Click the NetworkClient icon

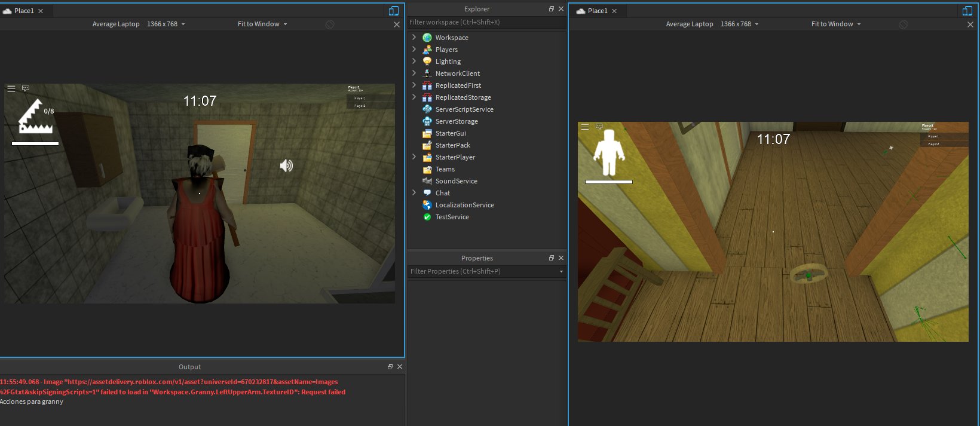(x=427, y=73)
